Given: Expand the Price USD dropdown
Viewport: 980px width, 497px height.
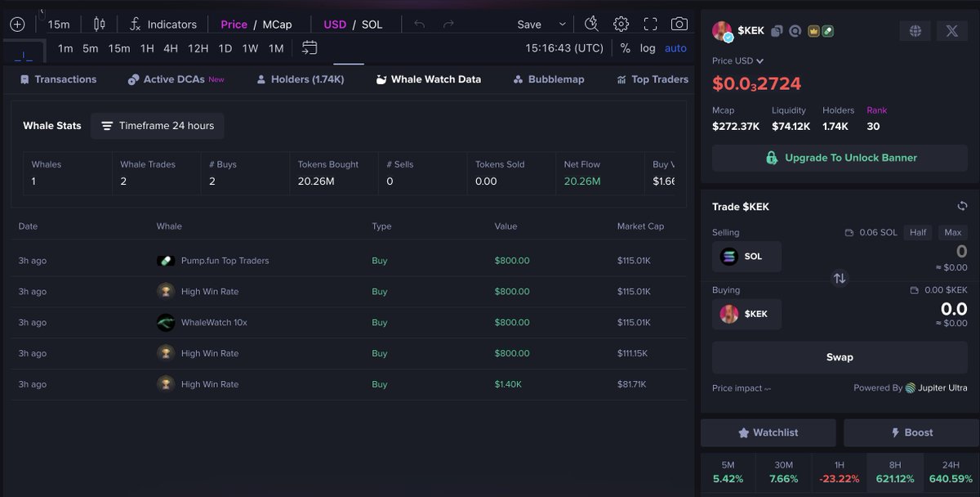Looking at the screenshot, I should coord(737,60).
